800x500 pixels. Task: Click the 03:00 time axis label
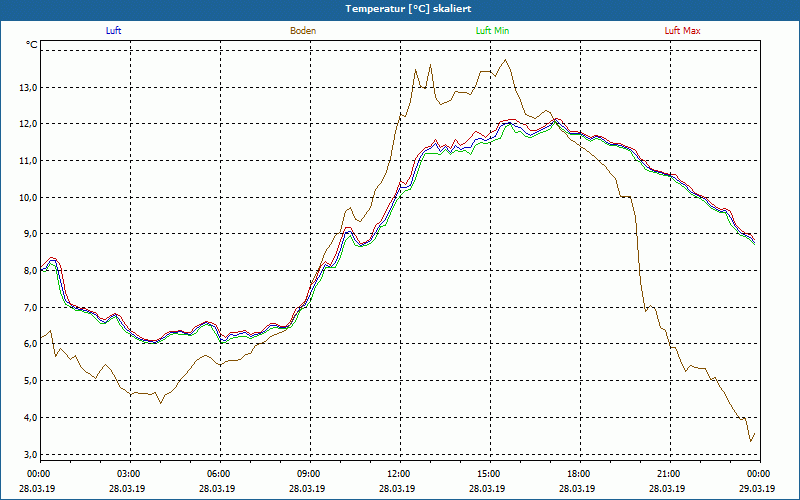click(x=128, y=474)
